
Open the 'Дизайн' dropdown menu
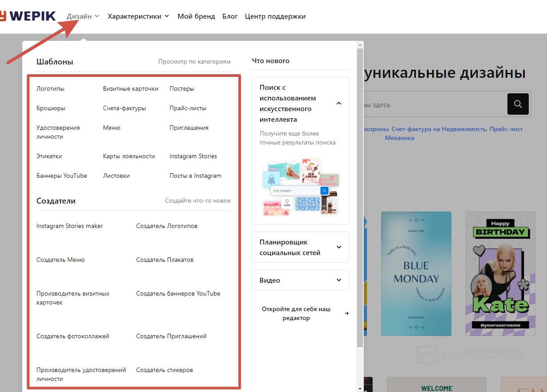pyautogui.click(x=83, y=16)
